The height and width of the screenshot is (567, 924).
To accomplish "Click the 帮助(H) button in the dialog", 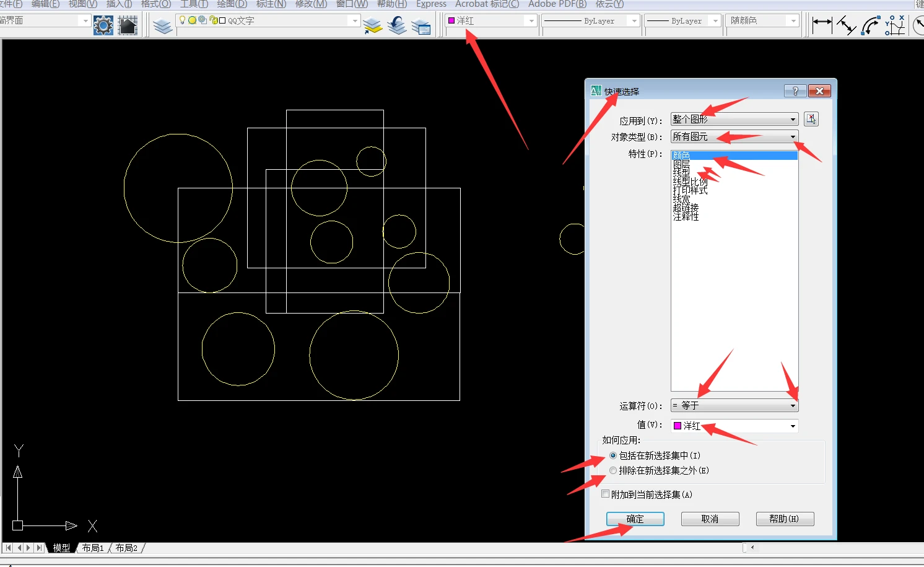I will (785, 519).
